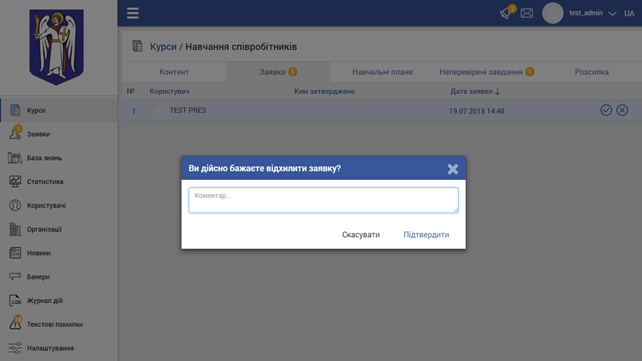Open База знань sidebar icon

(x=15, y=158)
